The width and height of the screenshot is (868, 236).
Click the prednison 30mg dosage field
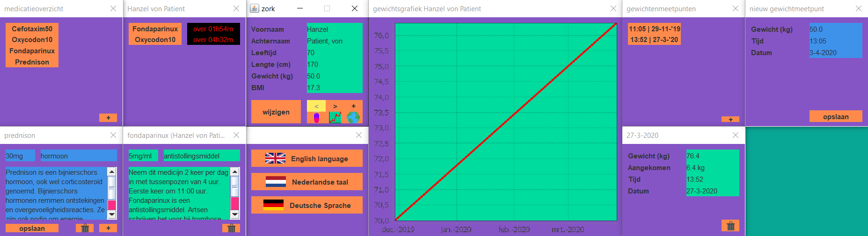[x=20, y=156]
